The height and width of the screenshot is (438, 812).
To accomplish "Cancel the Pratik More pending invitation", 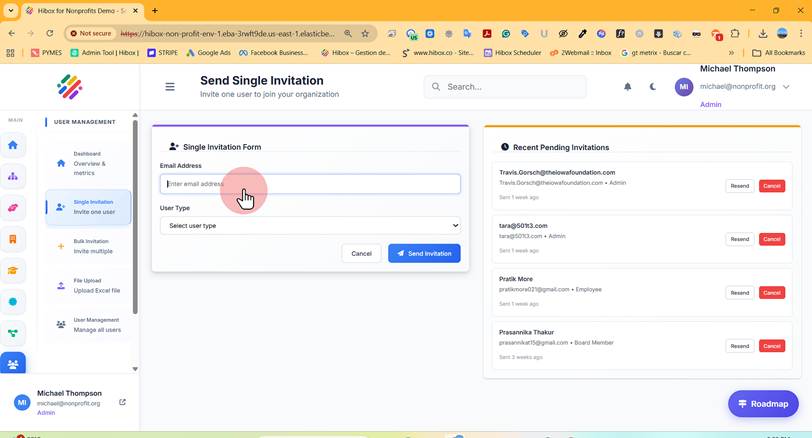I will pos(772,293).
